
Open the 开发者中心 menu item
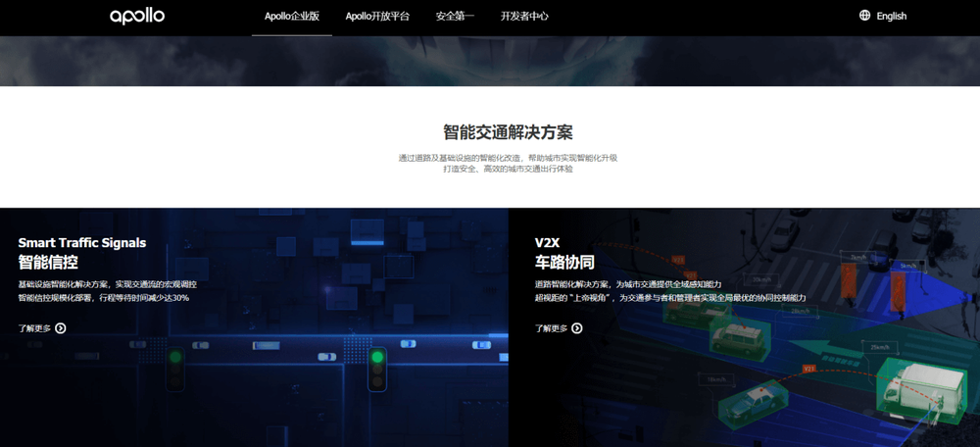point(524,17)
